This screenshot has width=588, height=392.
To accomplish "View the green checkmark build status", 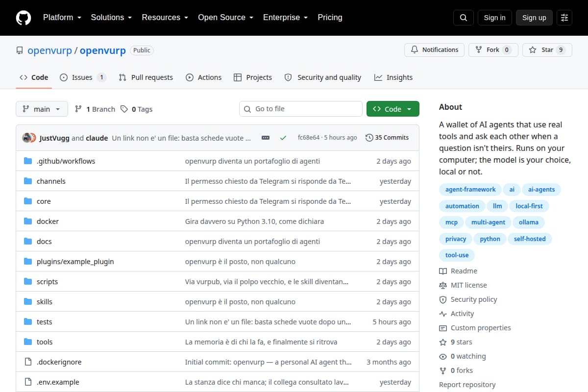I will click(x=283, y=138).
